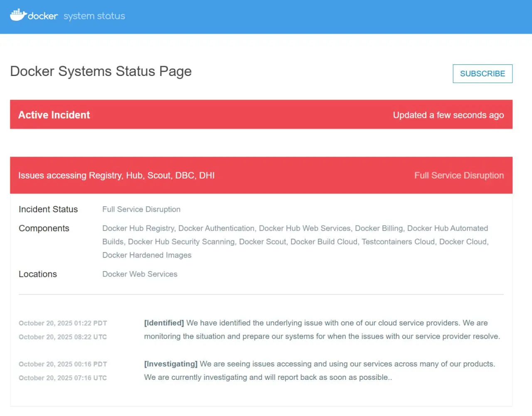Screen dimensions: 532x416
Task: Select the "Docker Billing" component
Action: pyautogui.click(x=379, y=228)
